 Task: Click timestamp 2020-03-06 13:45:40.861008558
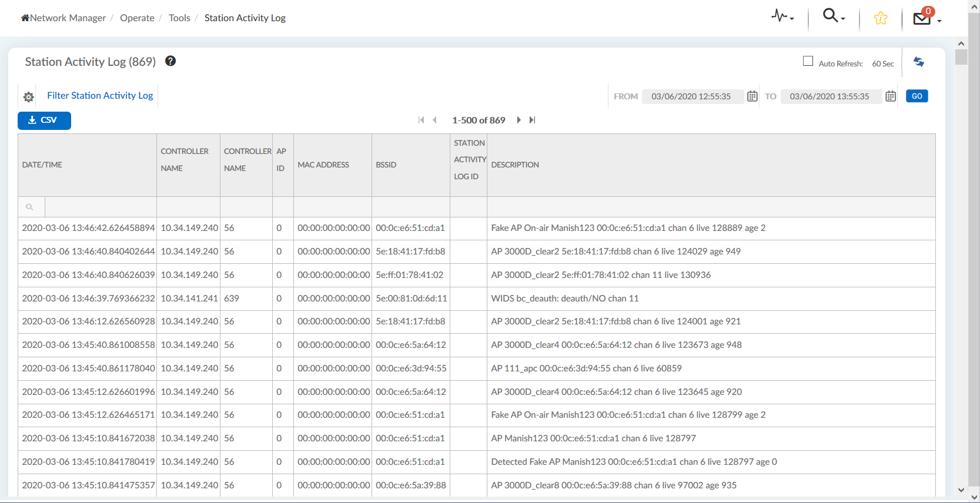(88, 345)
